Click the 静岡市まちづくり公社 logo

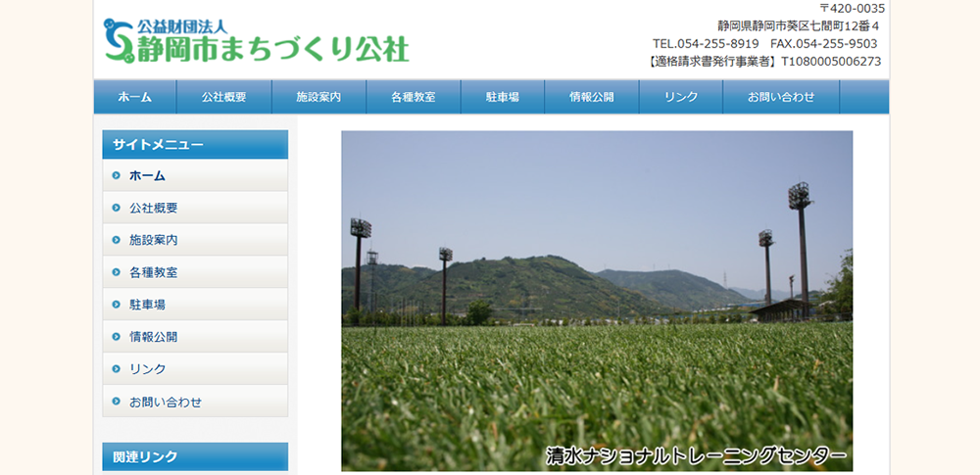coord(256,40)
